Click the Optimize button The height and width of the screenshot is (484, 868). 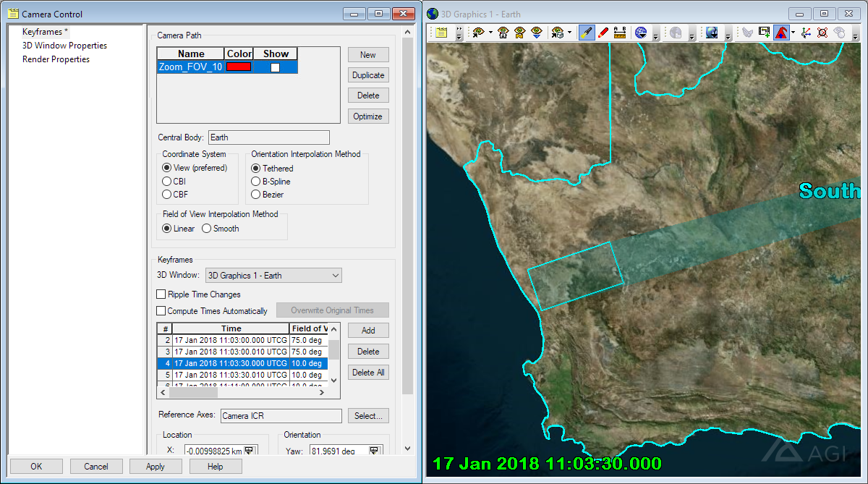[x=368, y=116]
